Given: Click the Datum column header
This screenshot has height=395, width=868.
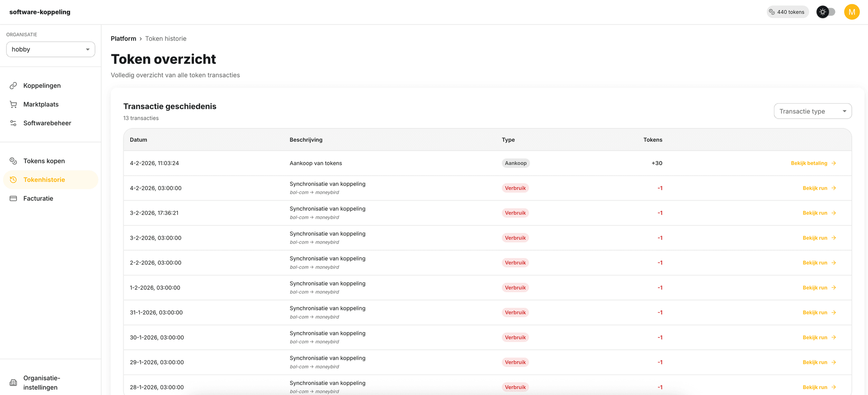Looking at the screenshot, I should (138, 140).
